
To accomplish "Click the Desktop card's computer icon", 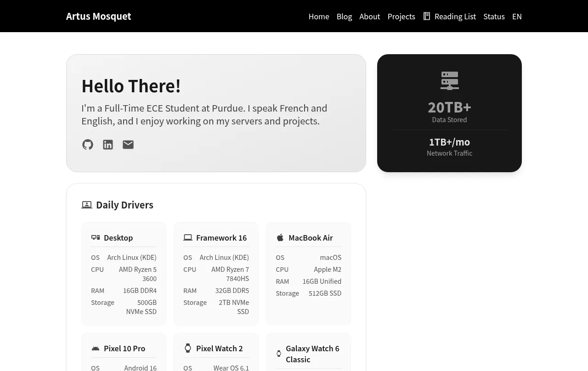I will pos(96,237).
